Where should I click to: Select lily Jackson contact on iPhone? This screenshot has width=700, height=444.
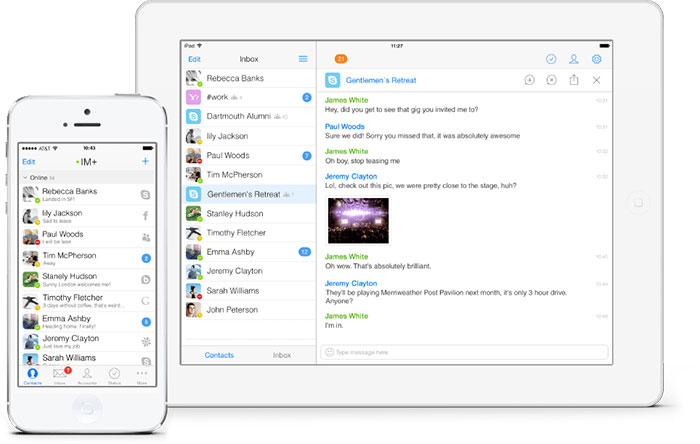(87, 216)
